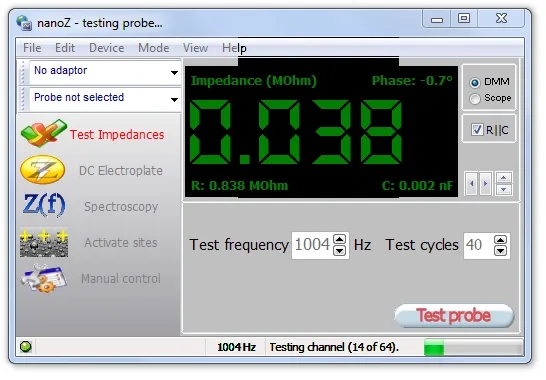Toggle the R||C checkbox

[x=476, y=130]
